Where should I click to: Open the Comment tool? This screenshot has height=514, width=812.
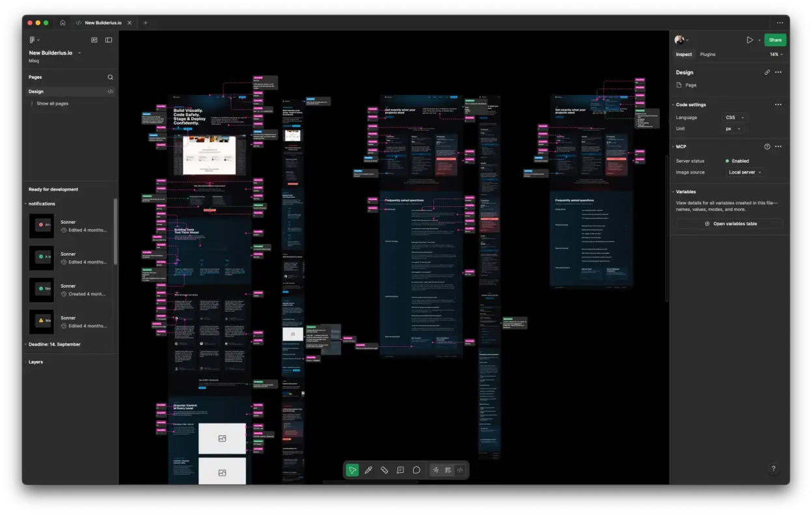point(416,470)
